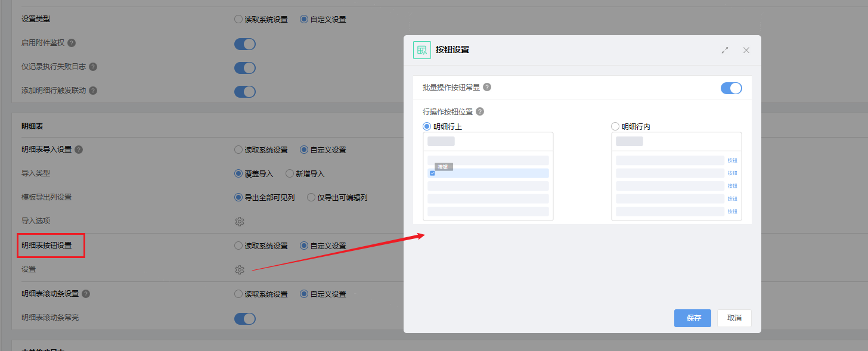This screenshot has width=868, height=351.
Task: Click the 添加明细行触发联动 label
Action: (x=54, y=91)
